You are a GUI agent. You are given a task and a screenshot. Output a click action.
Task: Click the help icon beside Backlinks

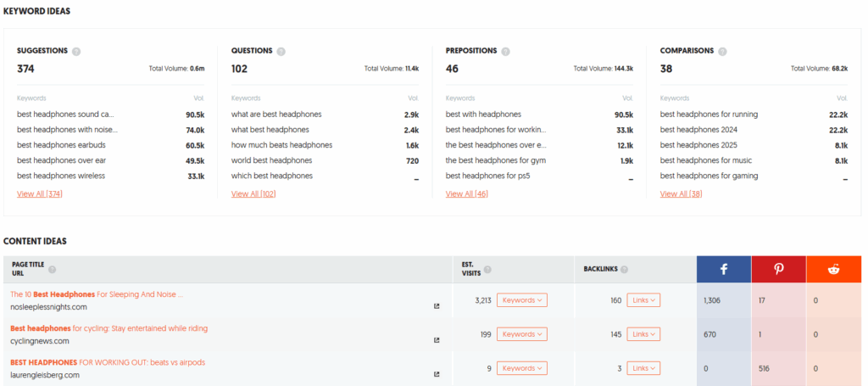click(x=625, y=270)
